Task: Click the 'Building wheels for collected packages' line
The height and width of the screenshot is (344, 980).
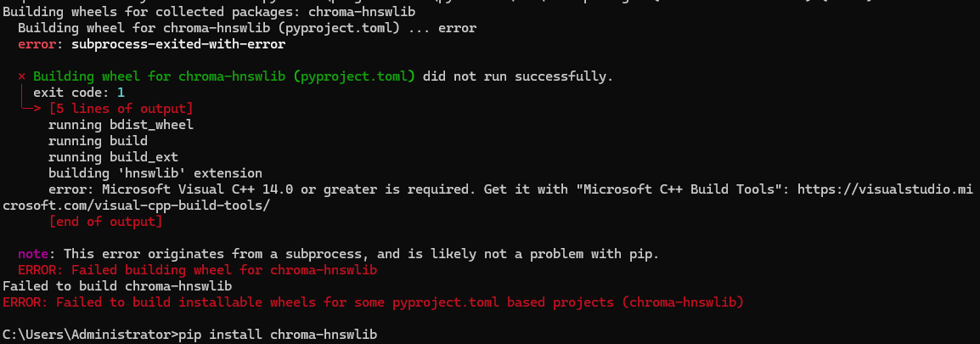Action: [x=209, y=12]
